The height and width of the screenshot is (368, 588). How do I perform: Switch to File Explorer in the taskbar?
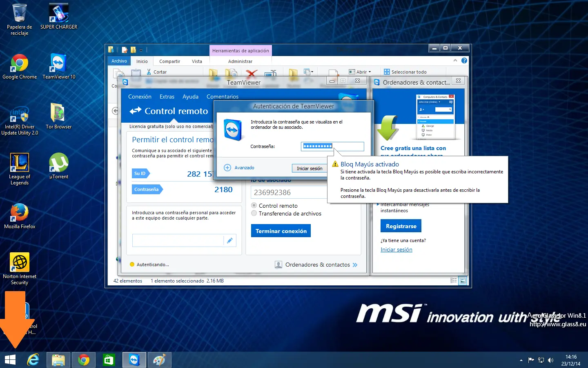tap(58, 360)
